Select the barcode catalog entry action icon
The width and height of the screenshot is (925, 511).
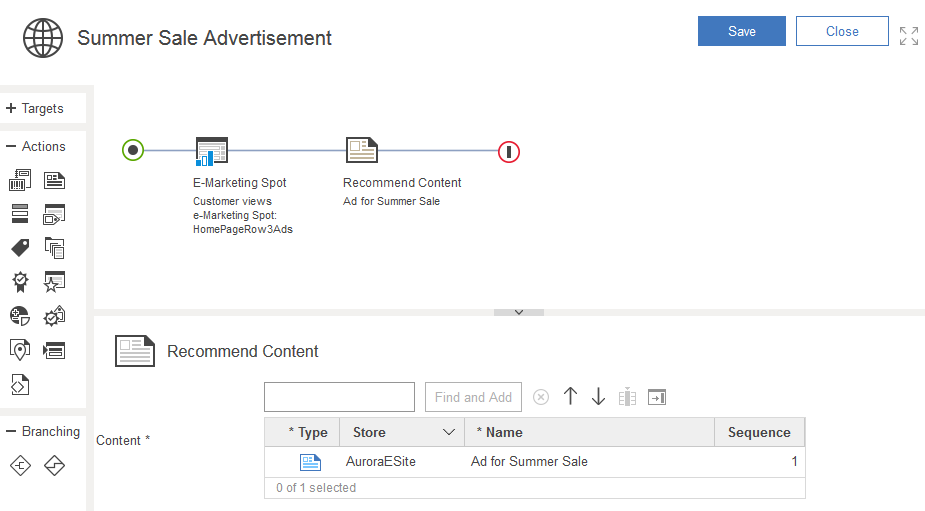pos(20,180)
